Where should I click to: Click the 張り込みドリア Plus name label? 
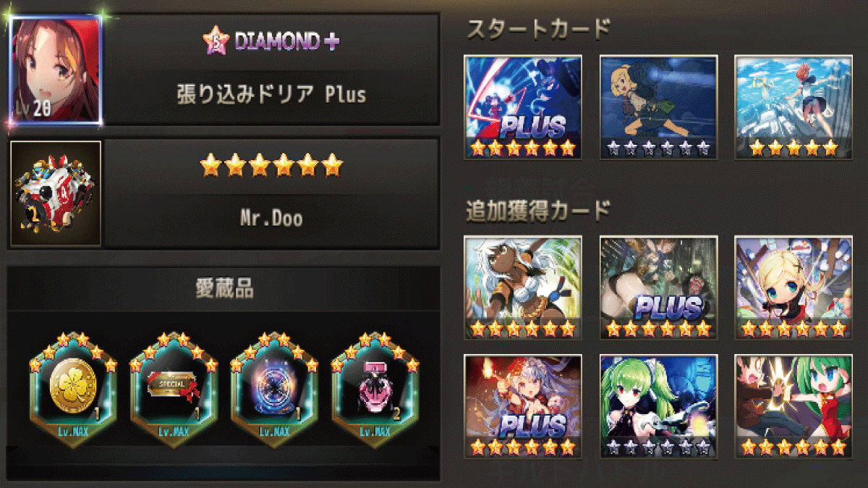(x=271, y=94)
